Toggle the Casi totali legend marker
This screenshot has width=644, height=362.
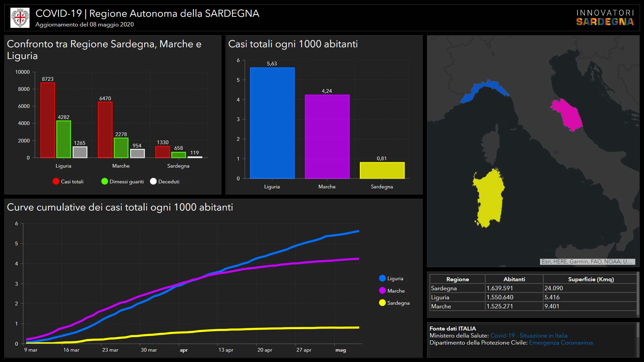[x=56, y=181]
